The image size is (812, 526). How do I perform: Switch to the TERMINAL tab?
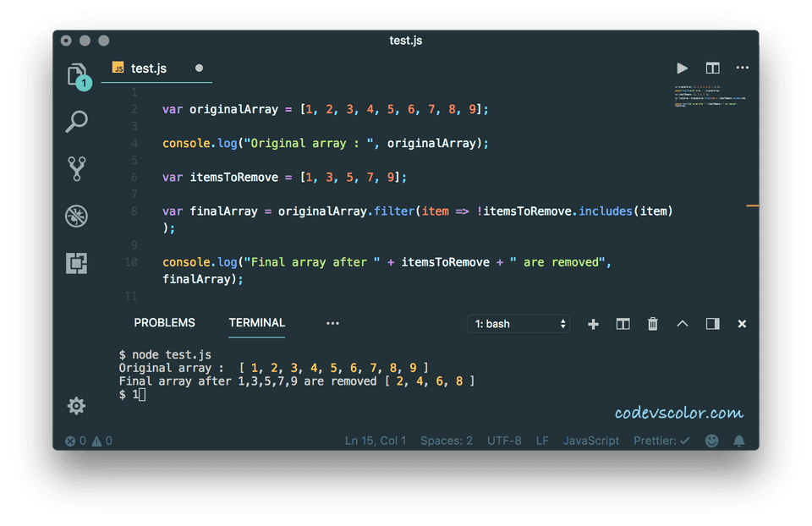[257, 323]
